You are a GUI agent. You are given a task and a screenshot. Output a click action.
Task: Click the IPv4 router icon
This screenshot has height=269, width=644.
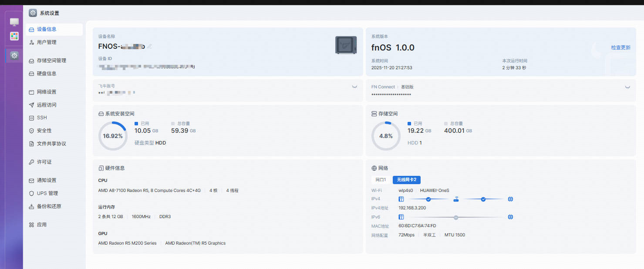point(456,199)
